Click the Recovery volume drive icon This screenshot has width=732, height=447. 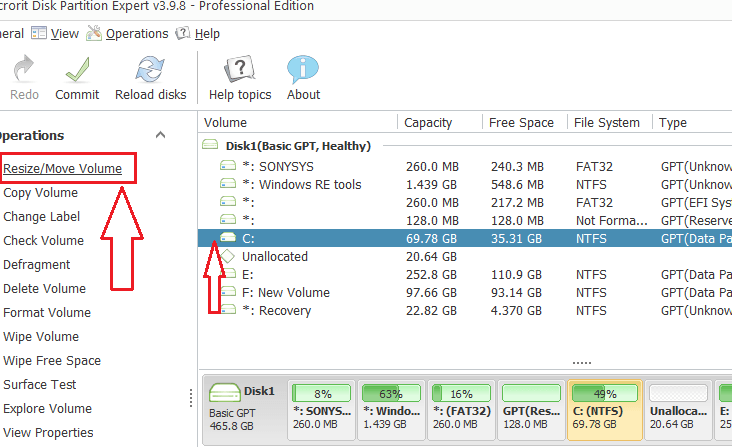click(228, 309)
